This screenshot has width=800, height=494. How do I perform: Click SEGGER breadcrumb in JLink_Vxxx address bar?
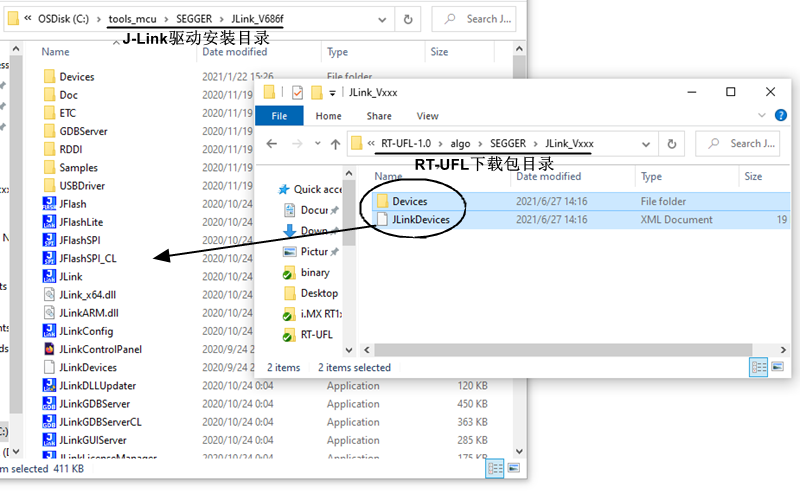click(508, 143)
